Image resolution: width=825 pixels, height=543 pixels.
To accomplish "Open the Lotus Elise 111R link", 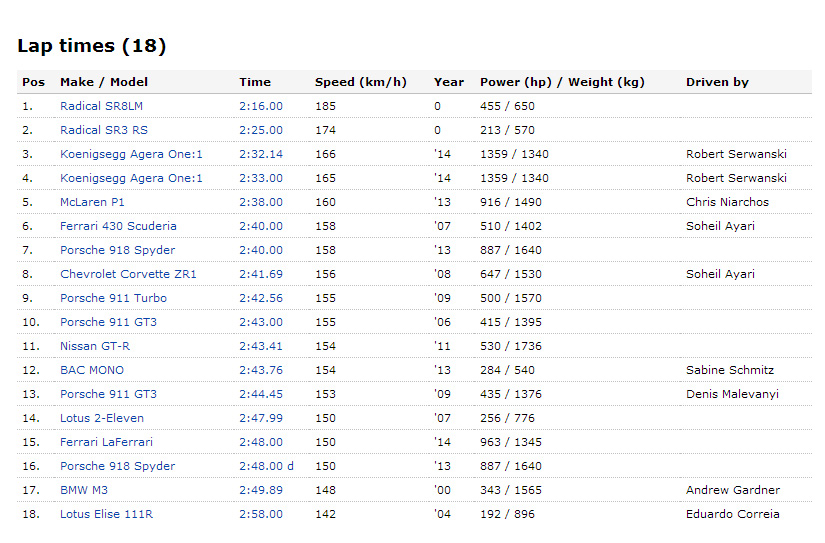I will [x=106, y=514].
